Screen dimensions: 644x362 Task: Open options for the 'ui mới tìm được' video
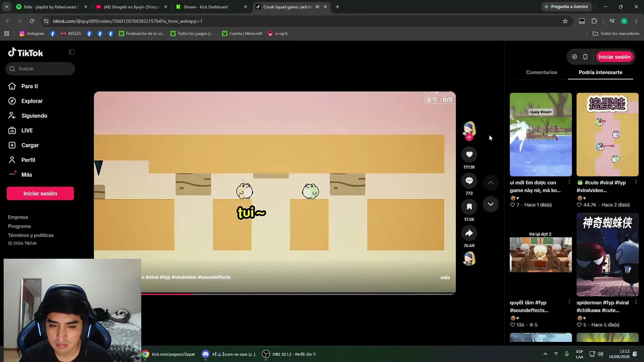(x=569, y=182)
